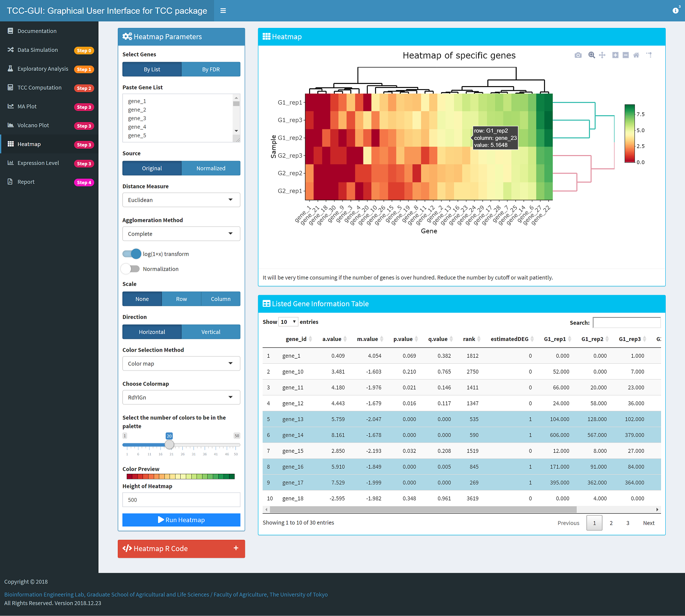Select the plot zoom tool icon
The width and height of the screenshot is (685, 616).
click(x=592, y=55)
